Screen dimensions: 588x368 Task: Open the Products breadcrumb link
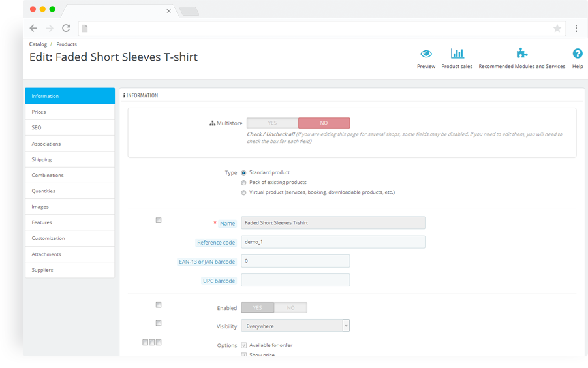(67, 44)
